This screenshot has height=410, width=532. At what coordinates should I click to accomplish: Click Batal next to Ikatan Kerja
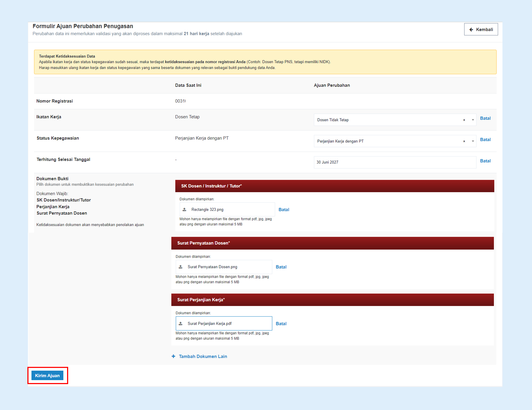pos(485,118)
